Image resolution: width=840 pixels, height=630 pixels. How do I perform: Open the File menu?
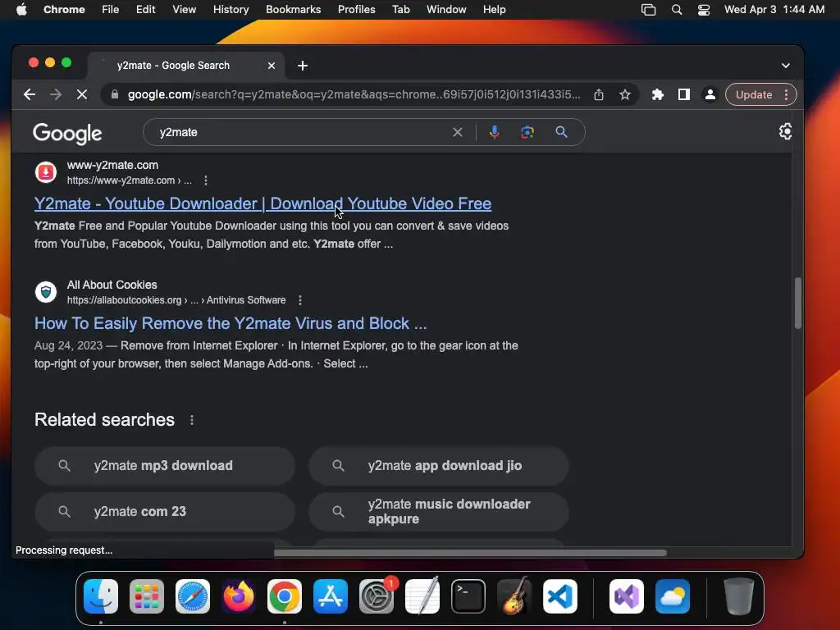pyautogui.click(x=111, y=10)
